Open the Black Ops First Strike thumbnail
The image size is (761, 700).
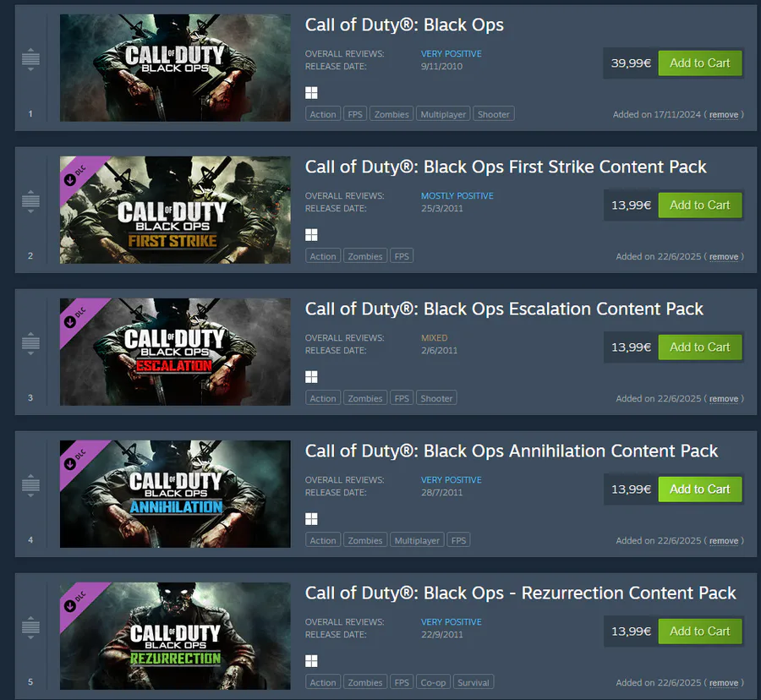(175, 210)
